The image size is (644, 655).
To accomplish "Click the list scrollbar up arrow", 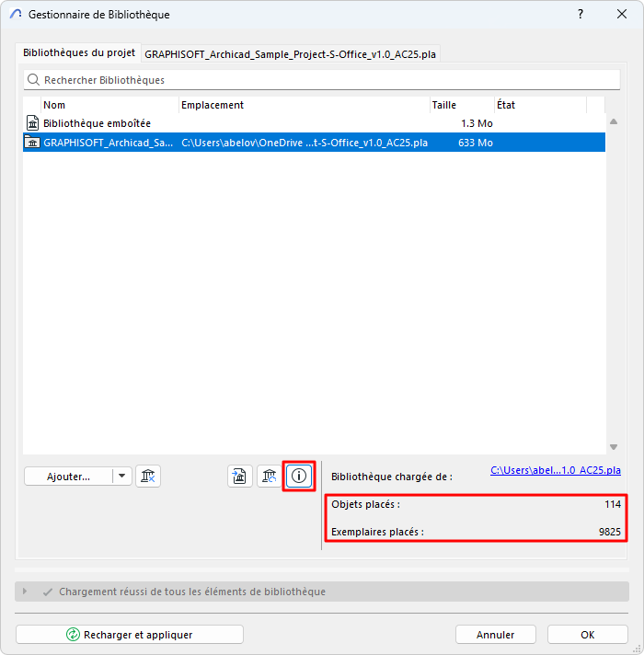I will 614,121.
